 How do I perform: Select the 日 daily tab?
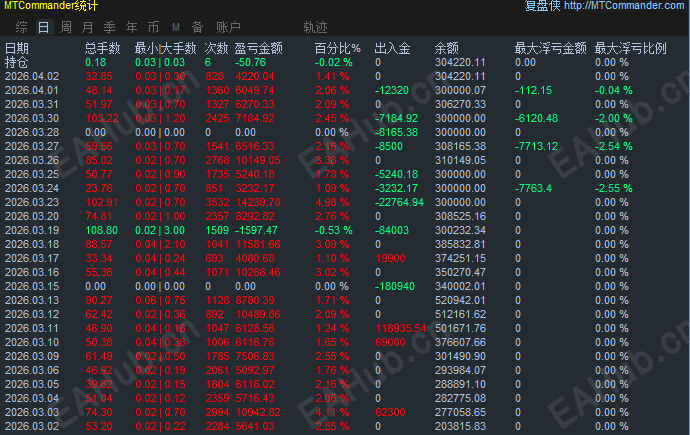coord(44,27)
